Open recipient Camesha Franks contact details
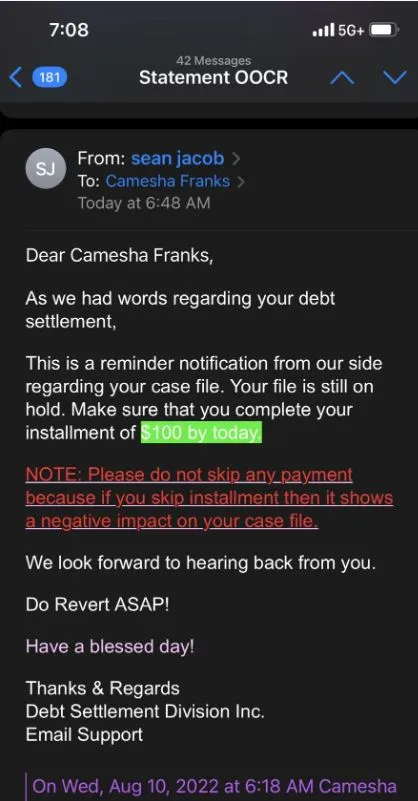The height and width of the screenshot is (801, 418). click(x=168, y=181)
